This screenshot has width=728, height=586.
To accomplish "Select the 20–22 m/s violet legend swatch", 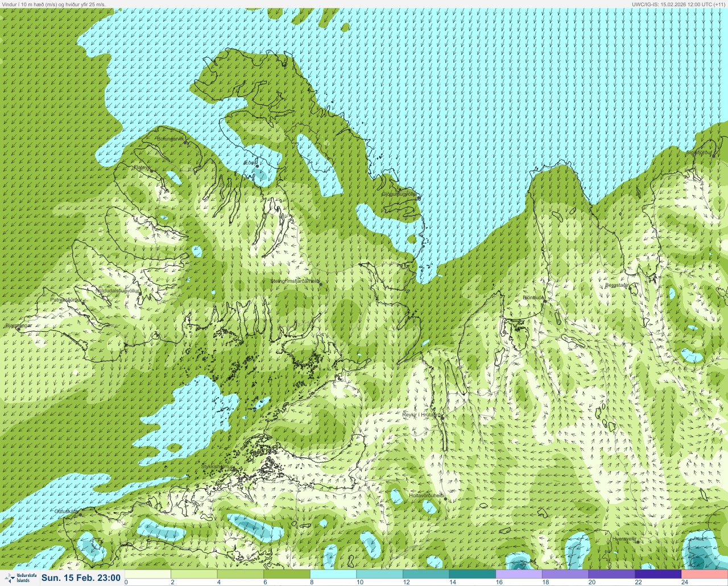I will pyautogui.click(x=611, y=574).
